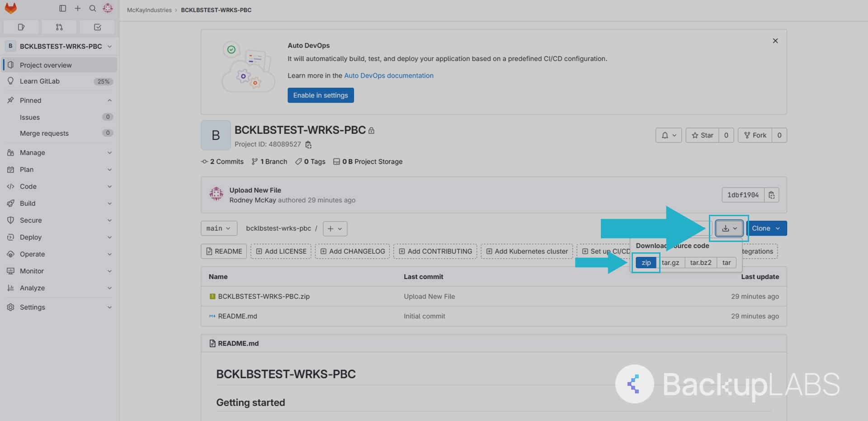Open the Auto DevOps documentation link
The image size is (868, 421).
[x=388, y=76]
